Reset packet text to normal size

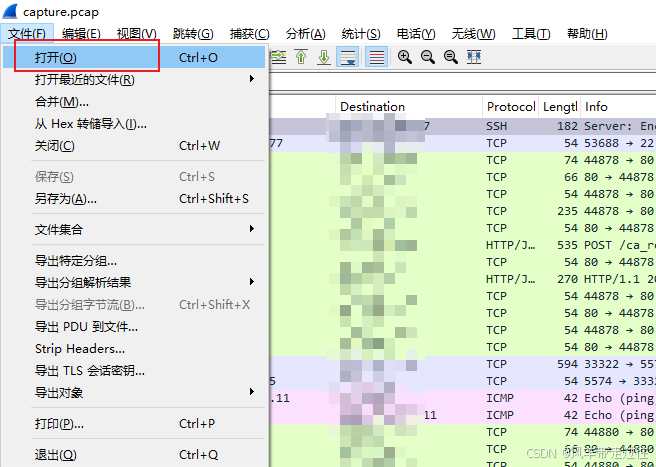pos(451,57)
